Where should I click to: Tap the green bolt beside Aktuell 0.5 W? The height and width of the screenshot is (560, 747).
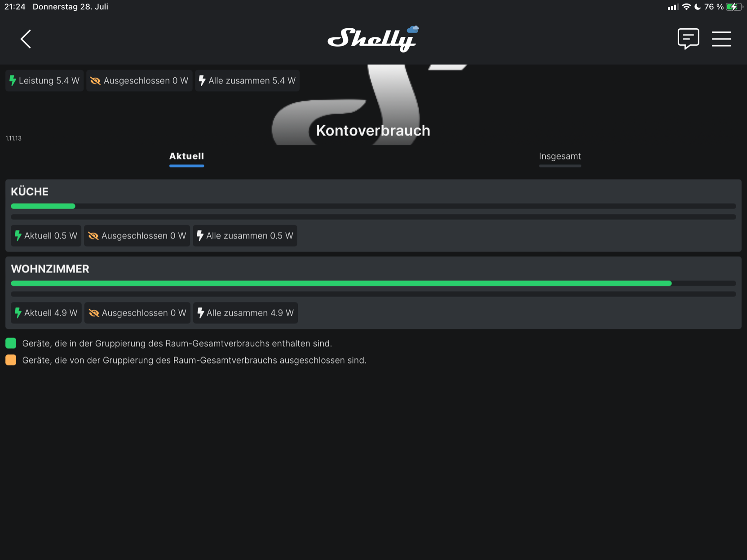coord(18,236)
